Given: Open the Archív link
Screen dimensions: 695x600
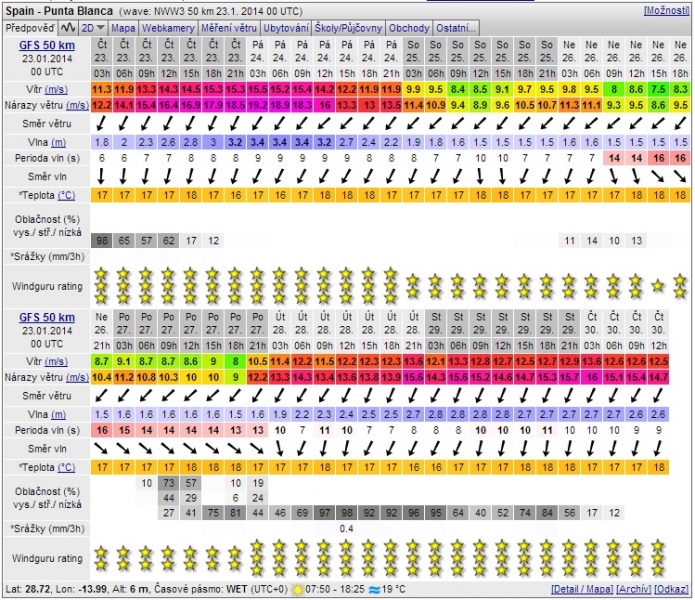Looking at the screenshot, I should 634,588.
